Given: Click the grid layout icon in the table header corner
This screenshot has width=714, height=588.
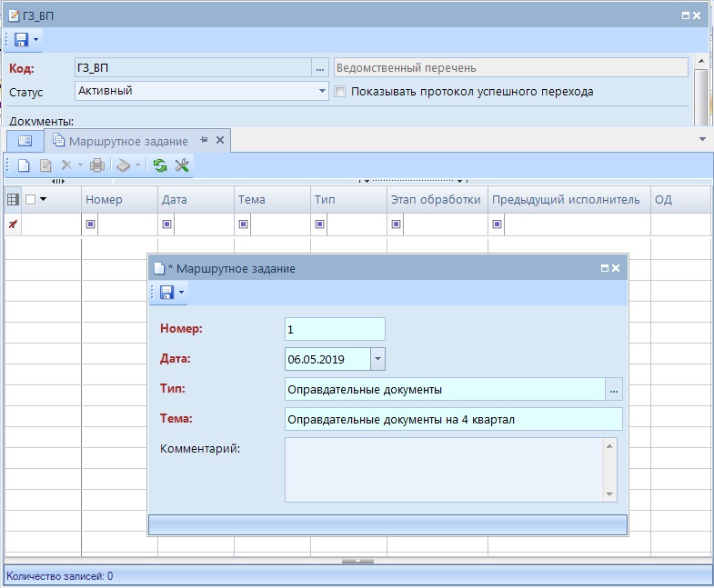Looking at the screenshot, I should (13, 200).
